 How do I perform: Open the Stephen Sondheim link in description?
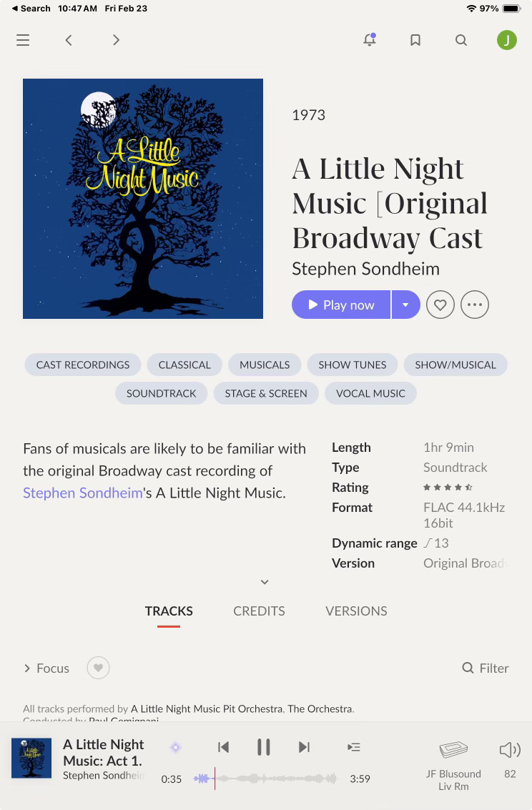coord(83,493)
